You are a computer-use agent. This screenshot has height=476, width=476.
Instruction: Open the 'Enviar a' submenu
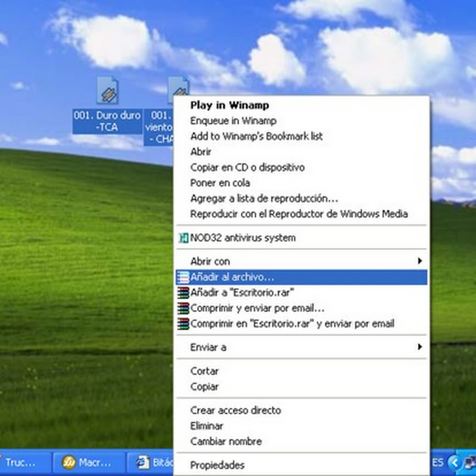(x=302, y=347)
